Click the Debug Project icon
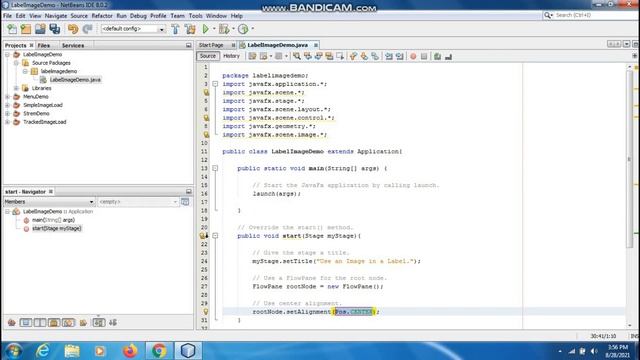640x360 pixels. click(224, 29)
